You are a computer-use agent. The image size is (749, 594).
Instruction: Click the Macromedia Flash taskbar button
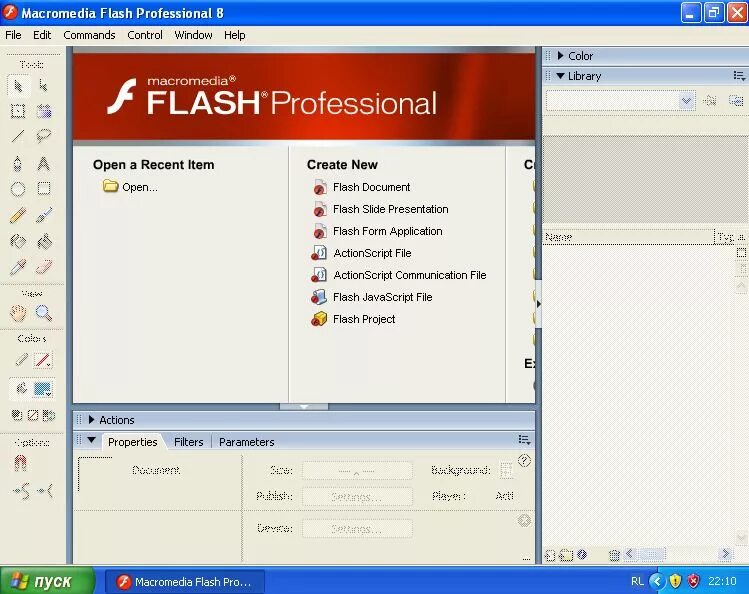(185, 582)
